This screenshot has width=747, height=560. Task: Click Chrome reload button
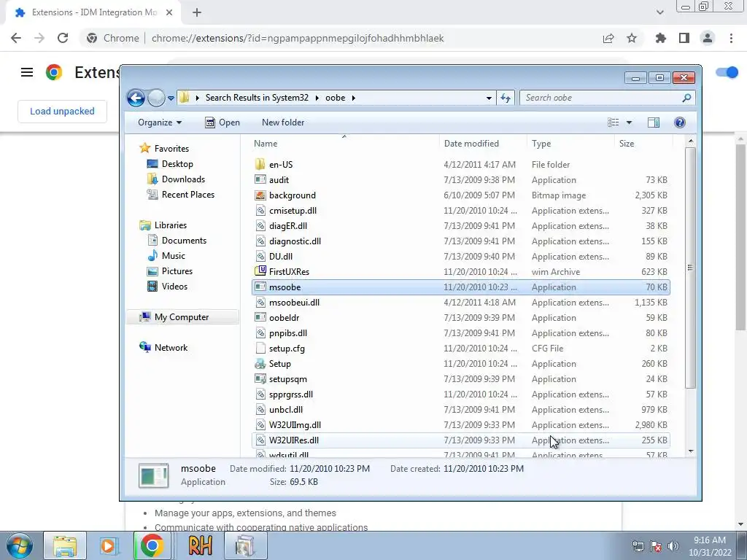[x=63, y=38]
